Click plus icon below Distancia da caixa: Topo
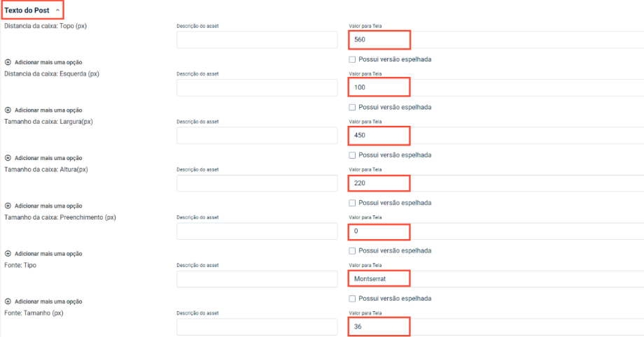The height and width of the screenshot is (337, 644). tap(8, 62)
